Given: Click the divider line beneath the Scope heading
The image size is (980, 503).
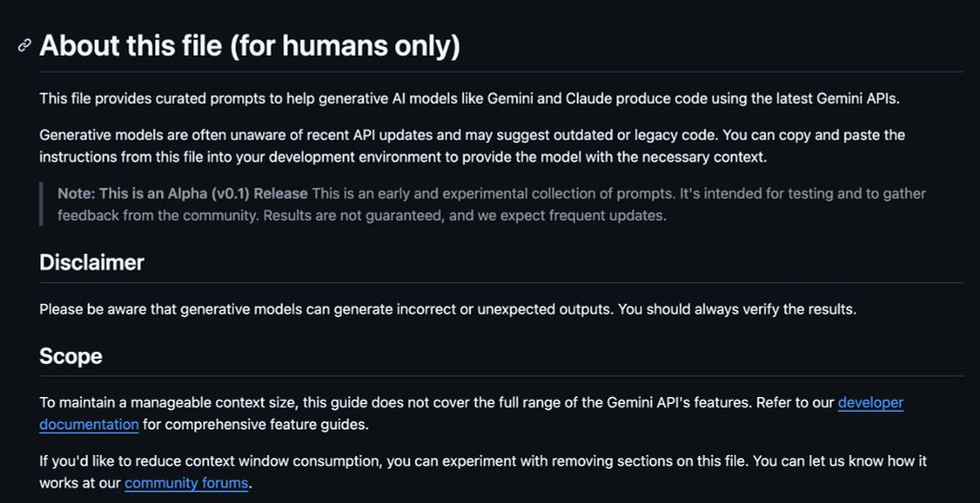Looking at the screenshot, I should tap(501, 376).
